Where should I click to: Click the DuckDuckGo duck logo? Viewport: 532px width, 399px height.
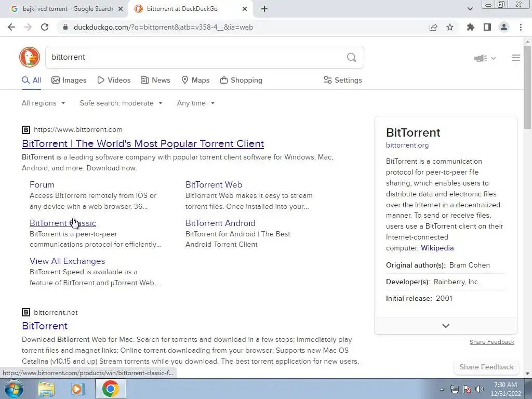point(30,57)
